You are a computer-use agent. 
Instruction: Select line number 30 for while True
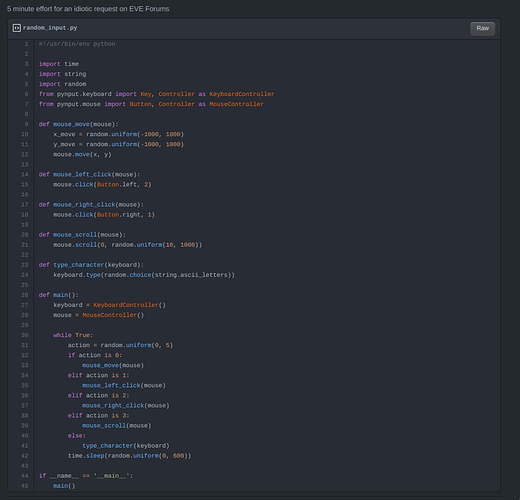25,335
